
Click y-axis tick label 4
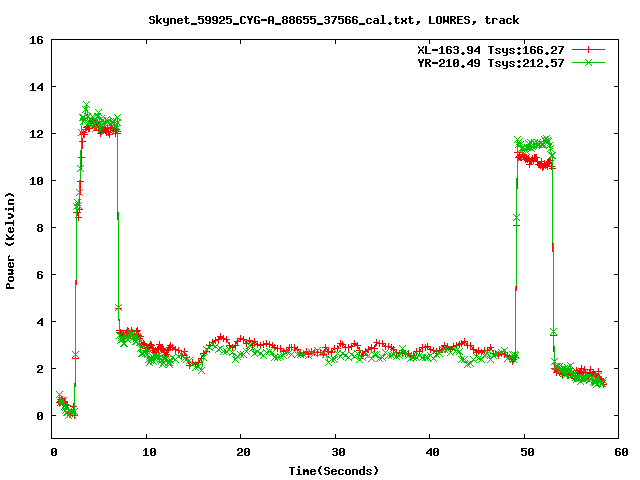coord(40,322)
